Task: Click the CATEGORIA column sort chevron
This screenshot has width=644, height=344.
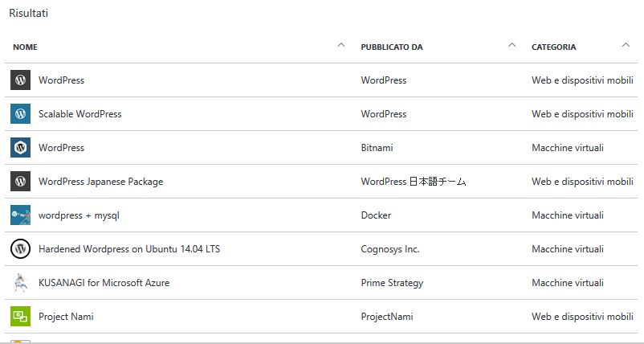Action: click(626, 45)
